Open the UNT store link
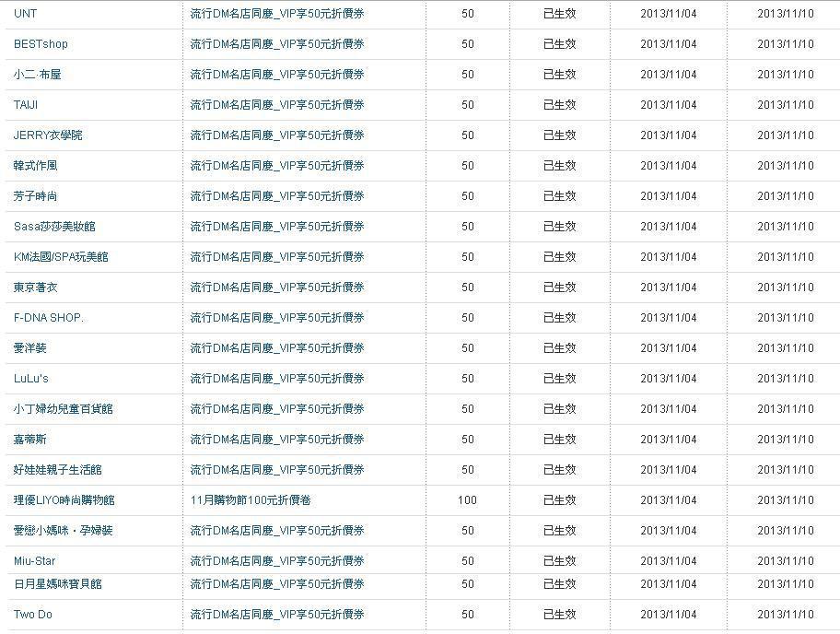This screenshot has height=634, width=840. click(x=25, y=14)
